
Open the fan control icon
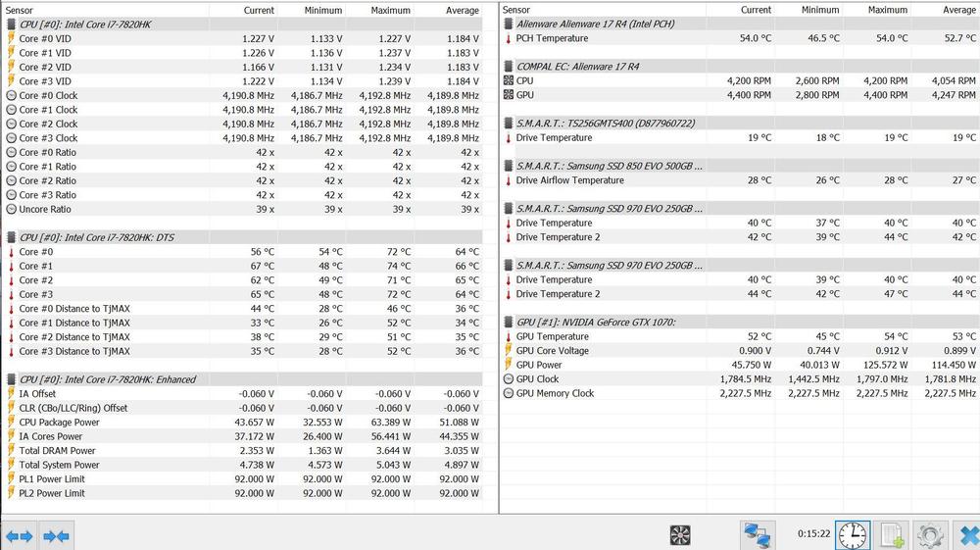click(x=680, y=534)
